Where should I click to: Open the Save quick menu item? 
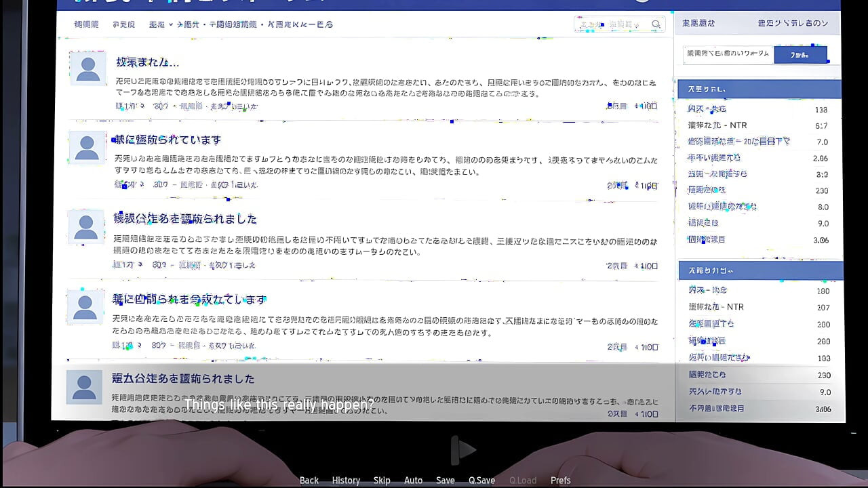[446, 480]
